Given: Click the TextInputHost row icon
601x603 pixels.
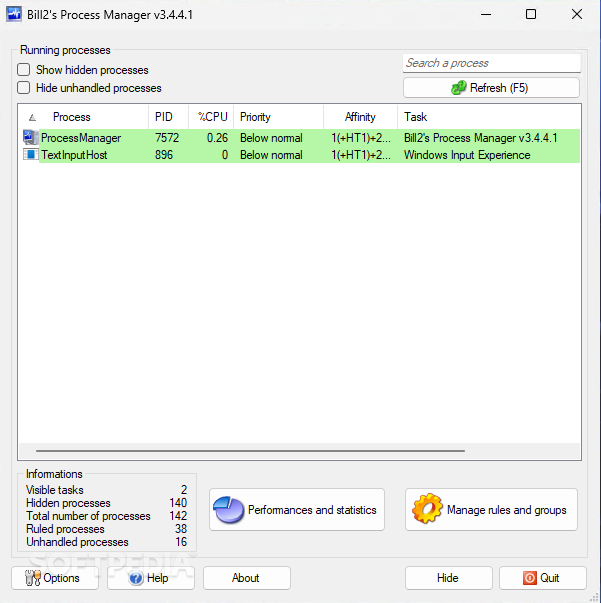Looking at the screenshot, I should 30,155.
